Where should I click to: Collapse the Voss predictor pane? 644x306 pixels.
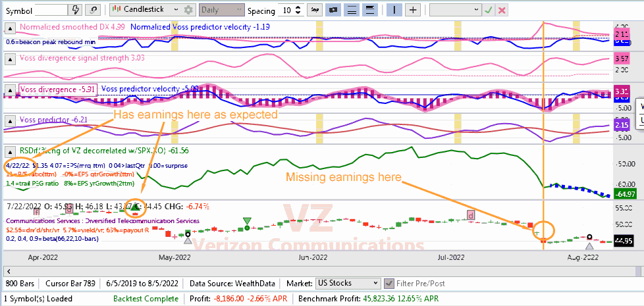coord(10,120)
